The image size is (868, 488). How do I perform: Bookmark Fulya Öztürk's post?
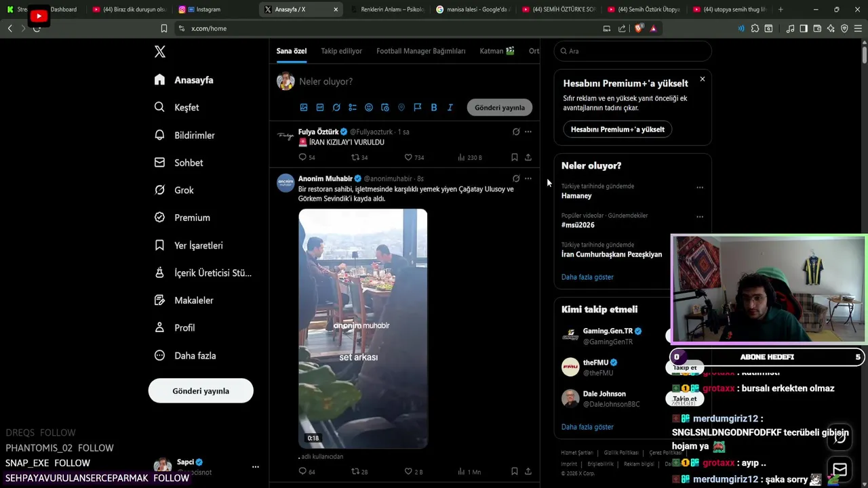(515, 157)
